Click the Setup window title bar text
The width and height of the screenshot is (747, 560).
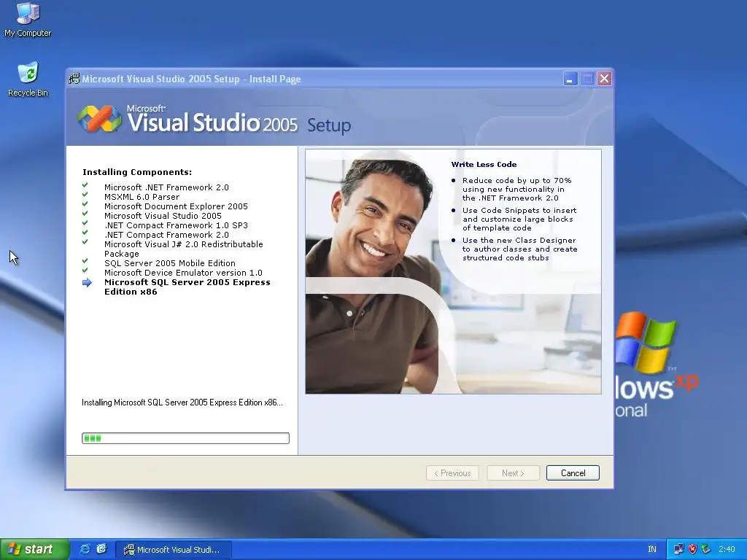191,79
